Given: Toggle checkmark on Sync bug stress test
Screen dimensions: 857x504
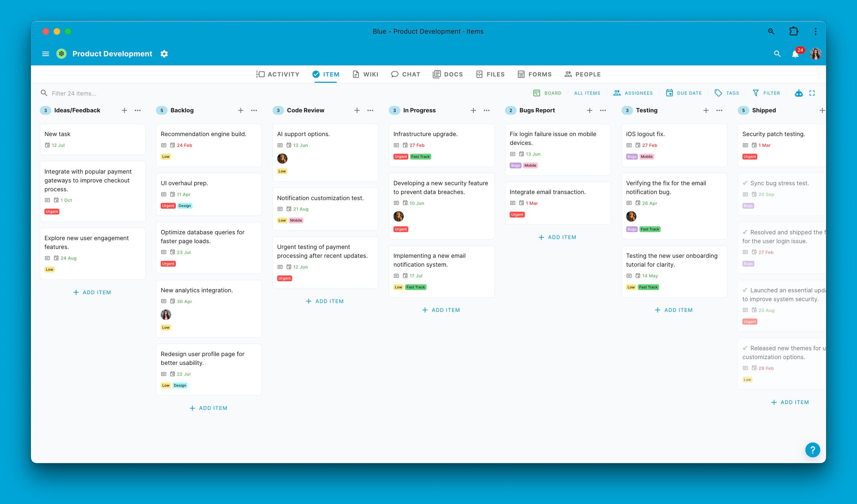Looking at the screenshot, I should [x=745, y=183].
